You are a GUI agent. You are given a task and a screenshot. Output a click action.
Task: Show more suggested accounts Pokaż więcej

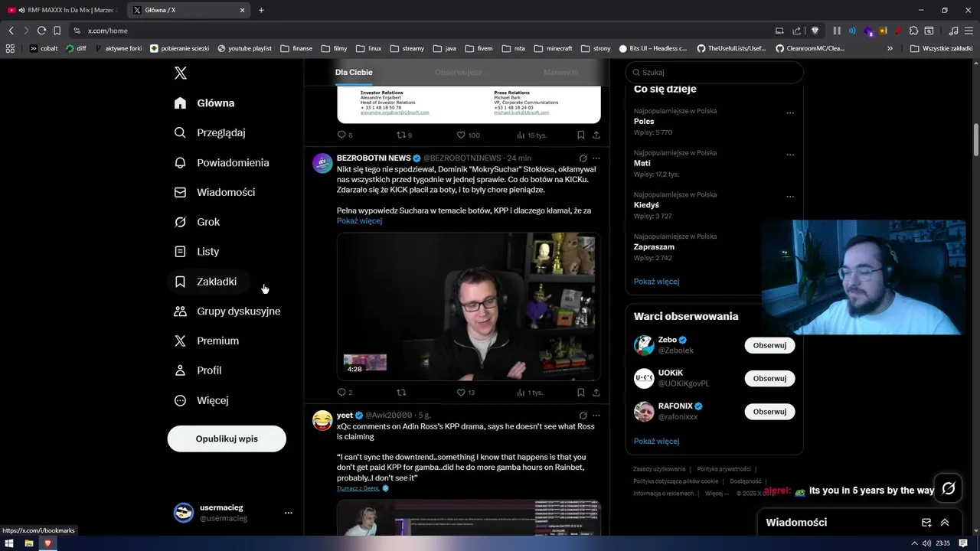(656, 442)
